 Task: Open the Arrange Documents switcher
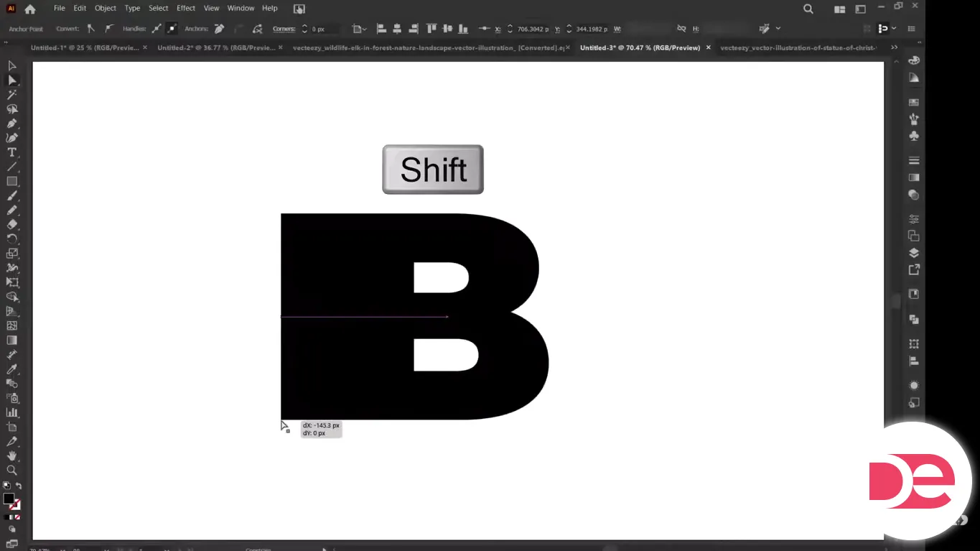pos(839,9)
